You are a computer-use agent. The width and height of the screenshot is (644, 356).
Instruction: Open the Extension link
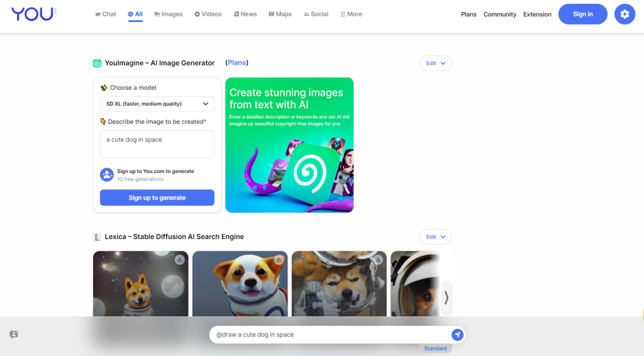[x=537, y=14]
